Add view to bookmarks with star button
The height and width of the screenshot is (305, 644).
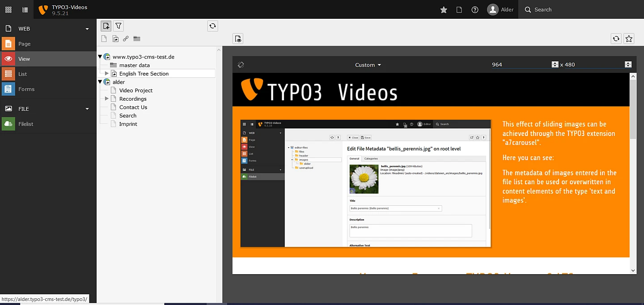(629, 38)
